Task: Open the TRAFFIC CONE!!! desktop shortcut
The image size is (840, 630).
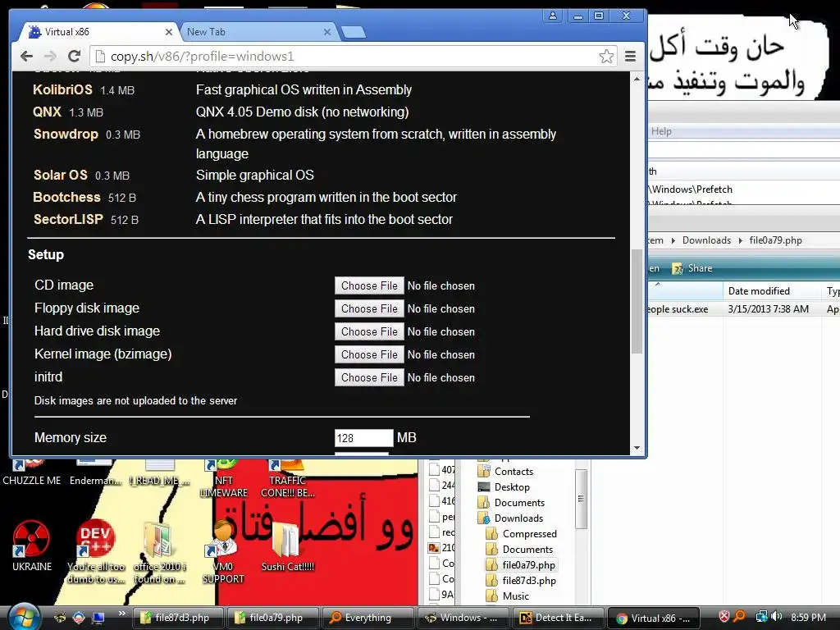Action: [x=288, y=478]
